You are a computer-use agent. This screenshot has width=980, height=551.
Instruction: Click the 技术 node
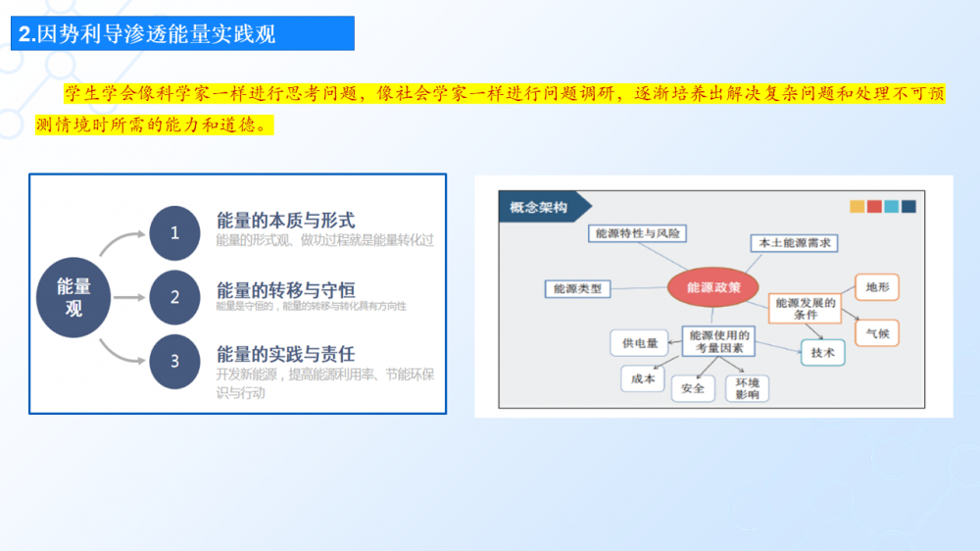click(822, 353)
